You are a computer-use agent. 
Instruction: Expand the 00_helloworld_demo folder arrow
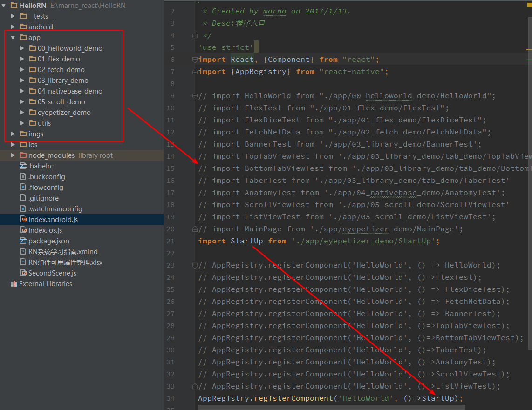[22, 48]
